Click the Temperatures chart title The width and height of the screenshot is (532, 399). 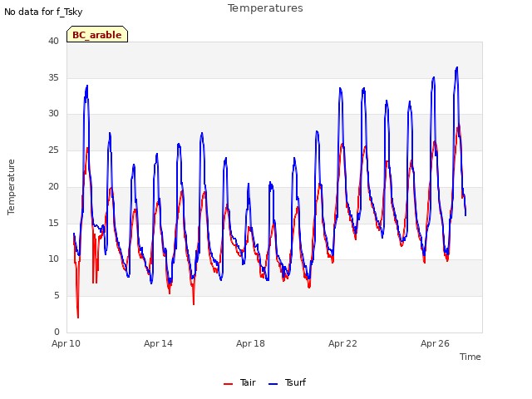(265, 8)
